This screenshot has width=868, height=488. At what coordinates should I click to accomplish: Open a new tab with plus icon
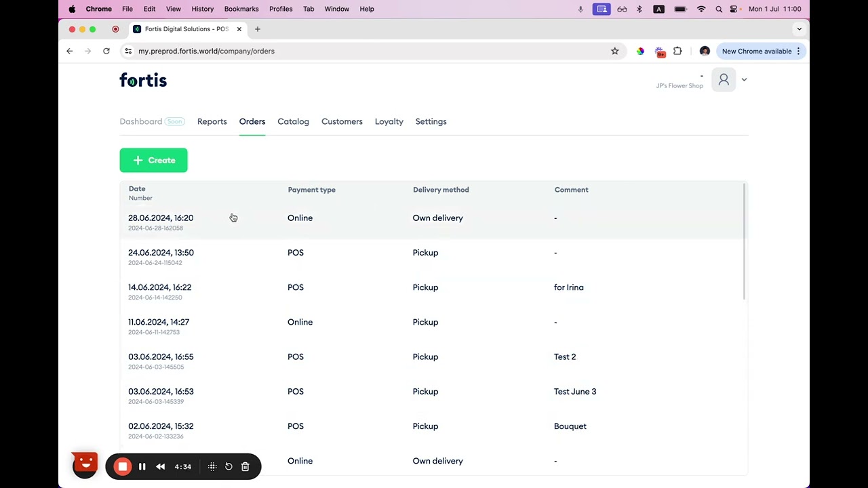click(x=258, y=29)
